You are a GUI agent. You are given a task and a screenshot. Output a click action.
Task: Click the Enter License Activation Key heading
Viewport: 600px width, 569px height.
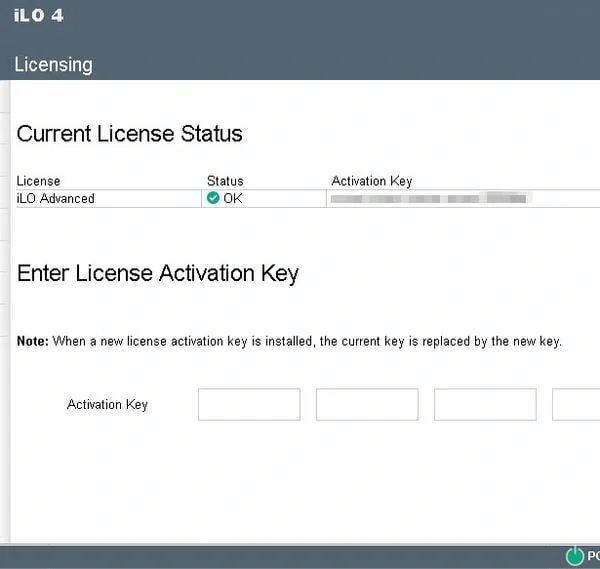tap(158, 273)
